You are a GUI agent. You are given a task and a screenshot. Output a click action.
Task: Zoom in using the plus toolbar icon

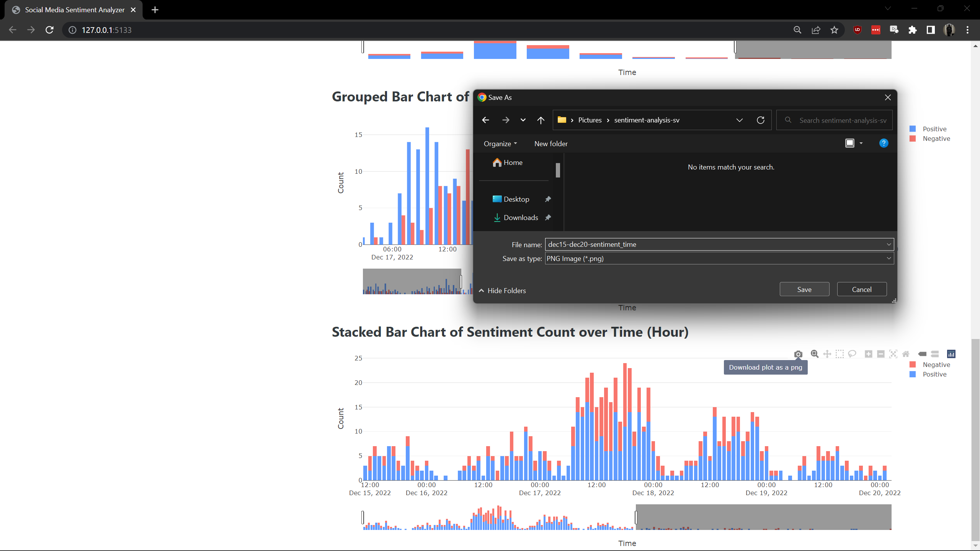(x=868, y=354)
